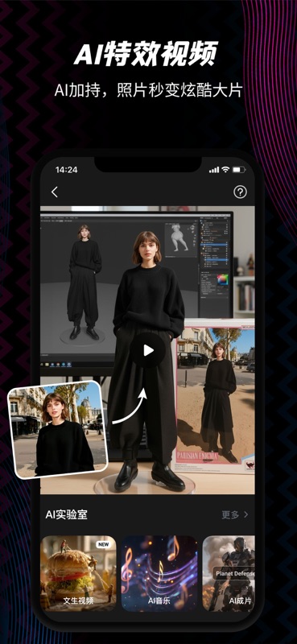Check the battery status icon
This screenshot has width=297, height=644.
239,169
